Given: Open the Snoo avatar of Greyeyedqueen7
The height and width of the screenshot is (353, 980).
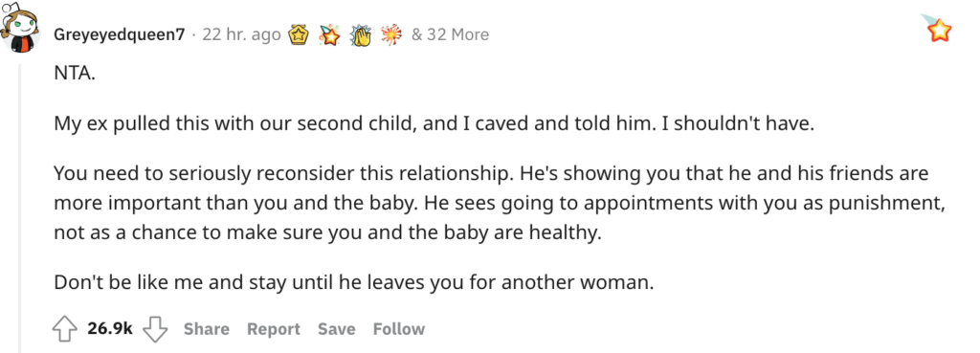Looking at the screenshot, I should [21, 28].
